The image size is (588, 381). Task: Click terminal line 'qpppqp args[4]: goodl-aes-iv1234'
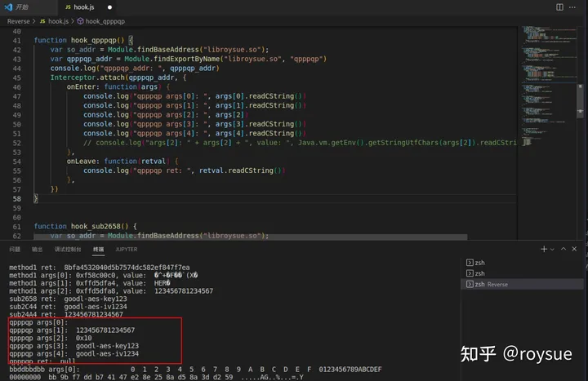[x=73, y=353]
